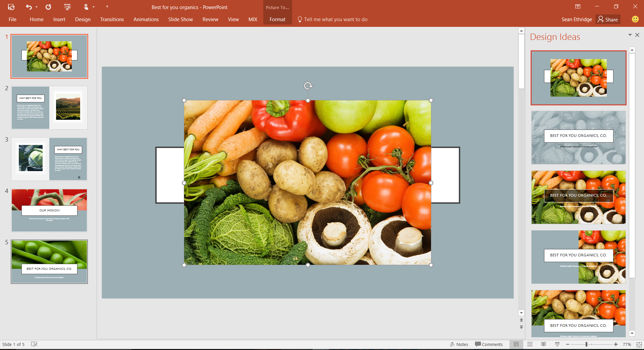Toggle the Comments pane

(489, 344)
